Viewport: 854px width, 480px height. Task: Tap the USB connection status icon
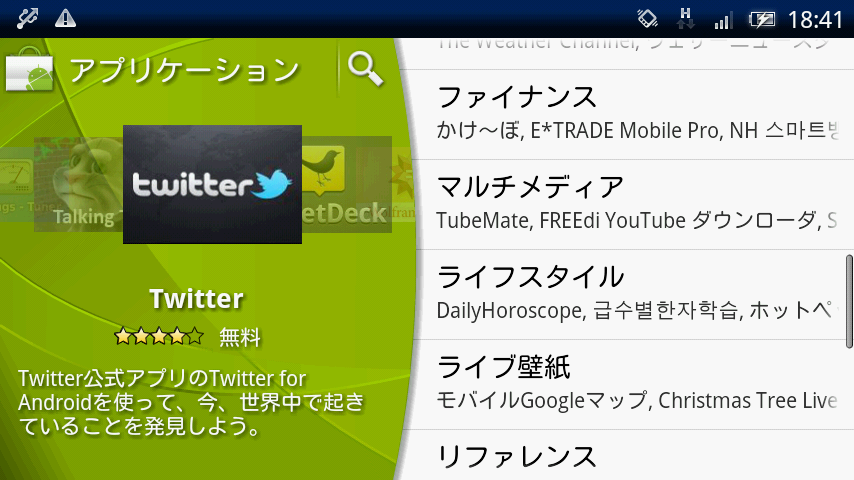[x=26, y=19]
